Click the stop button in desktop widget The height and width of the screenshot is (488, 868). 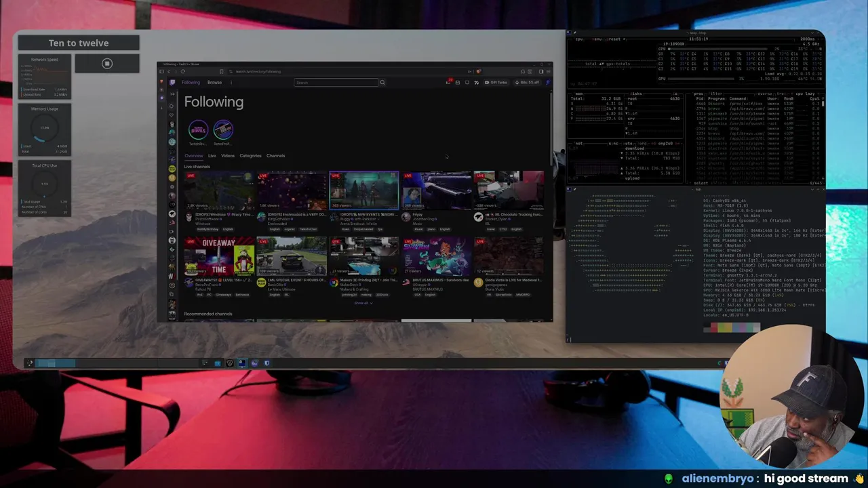coord(106,64)
